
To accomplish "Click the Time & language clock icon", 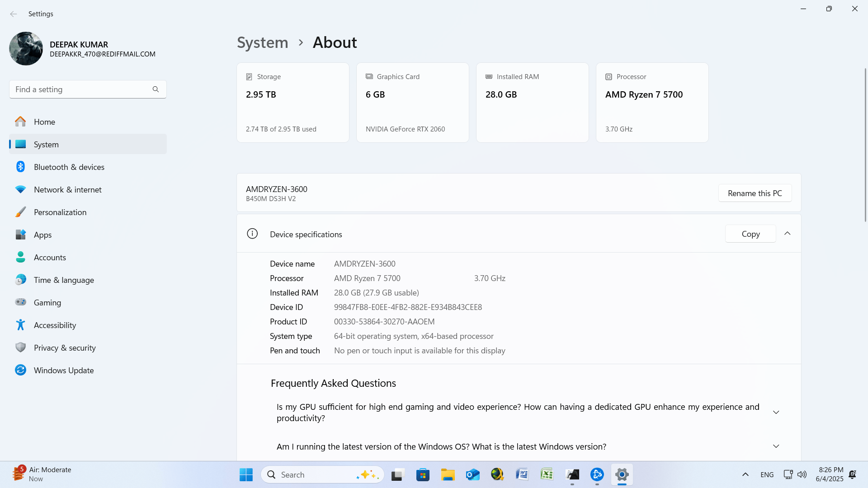I will coord(20,280).
